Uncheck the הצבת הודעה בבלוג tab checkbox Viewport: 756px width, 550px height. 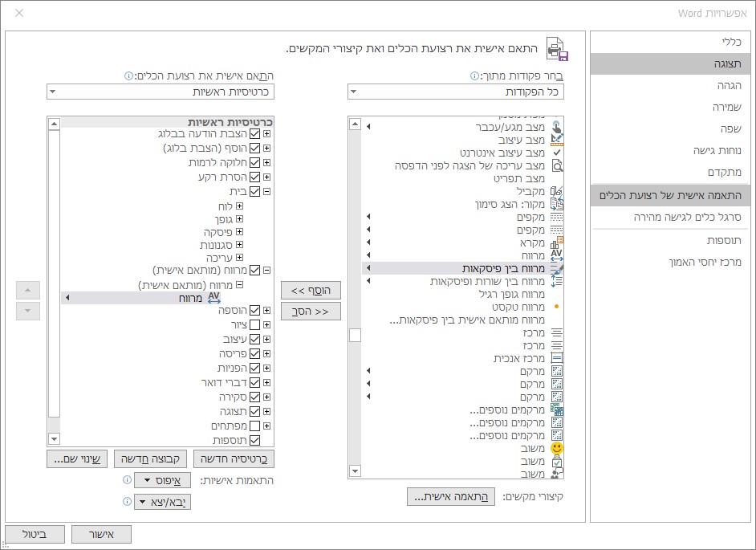[254, 133]
